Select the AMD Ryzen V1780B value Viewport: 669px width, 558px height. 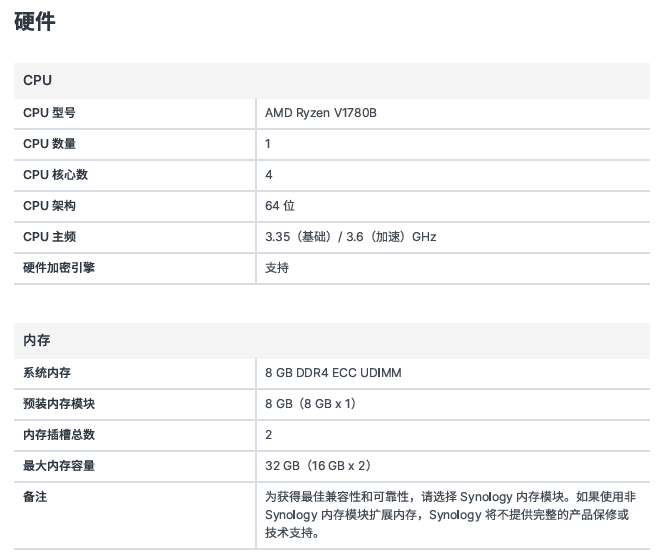pos(320,113)
